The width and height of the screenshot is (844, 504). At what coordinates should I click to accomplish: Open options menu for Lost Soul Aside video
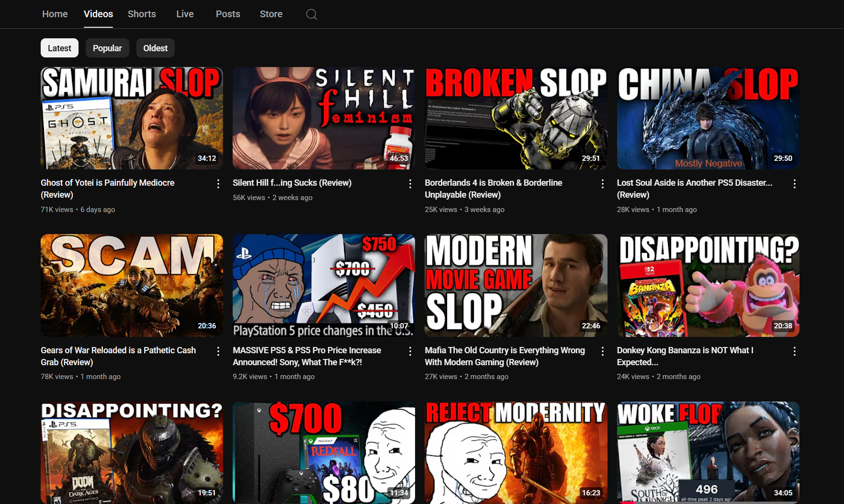(795, 184)
